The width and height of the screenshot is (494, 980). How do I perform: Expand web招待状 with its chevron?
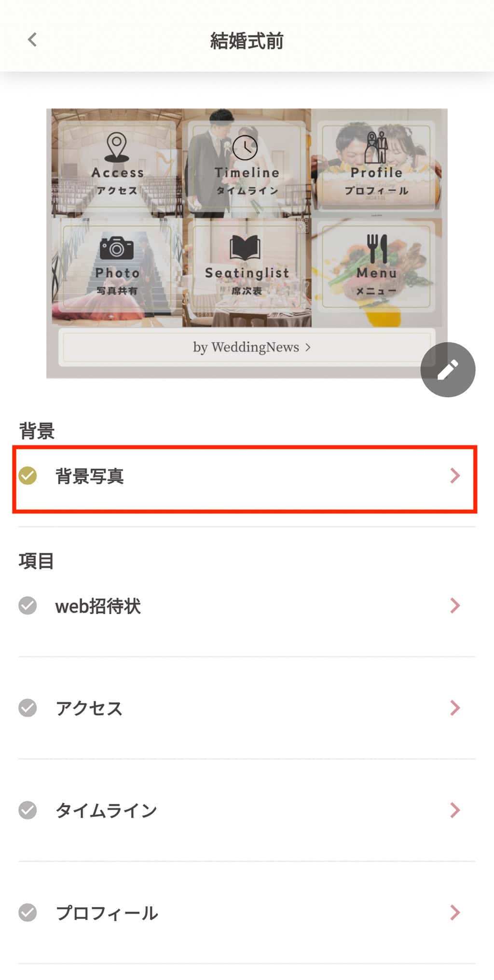(455, 605)
